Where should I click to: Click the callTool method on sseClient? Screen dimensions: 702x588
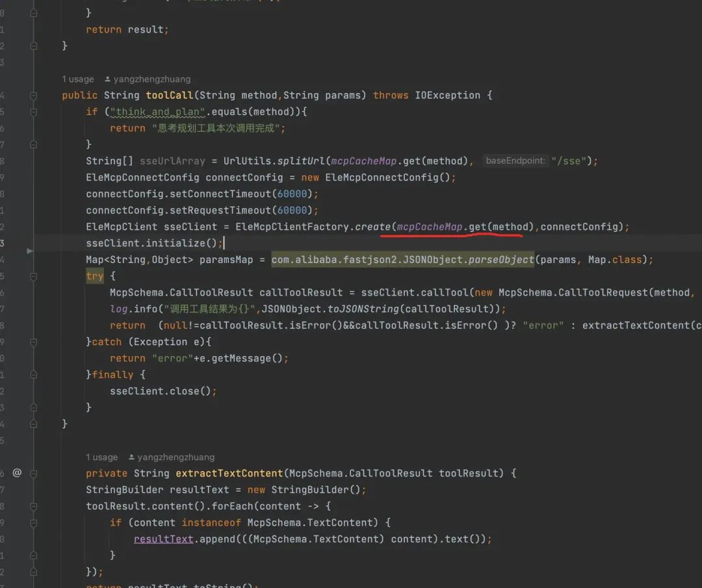pos(444,292)
